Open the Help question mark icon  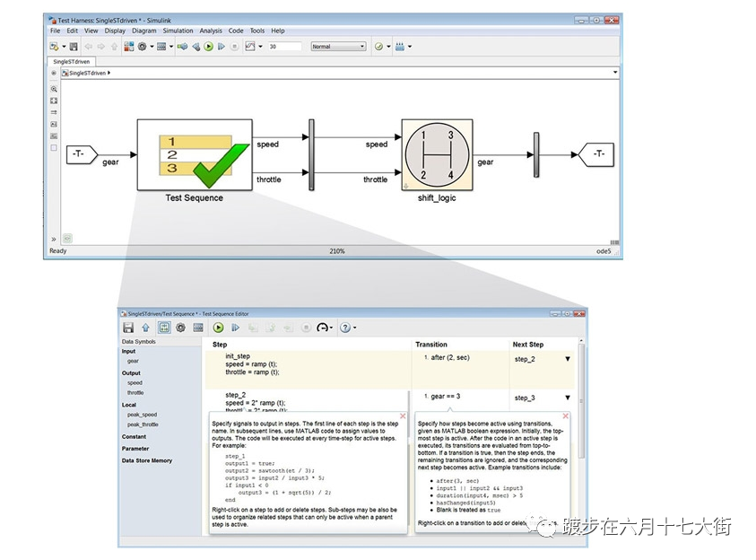point(345,328)
